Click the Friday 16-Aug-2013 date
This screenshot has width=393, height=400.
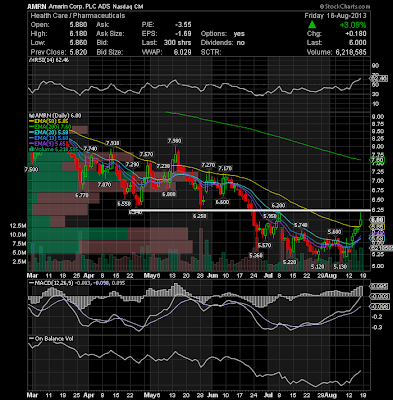[335, 16]
